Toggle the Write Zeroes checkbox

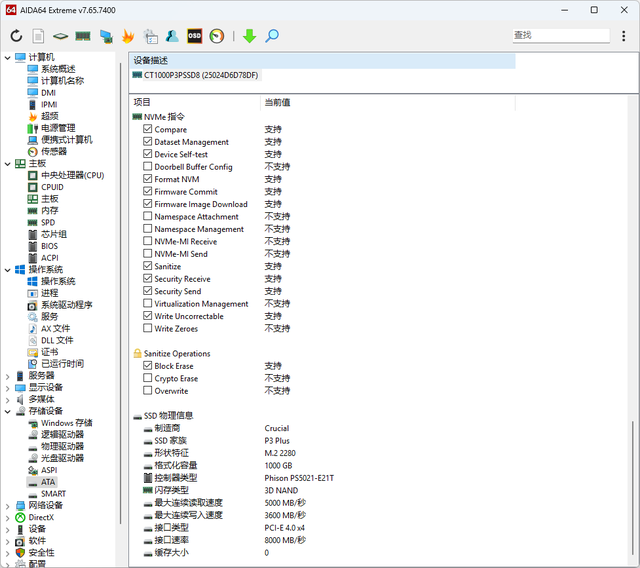click(147, 328)
